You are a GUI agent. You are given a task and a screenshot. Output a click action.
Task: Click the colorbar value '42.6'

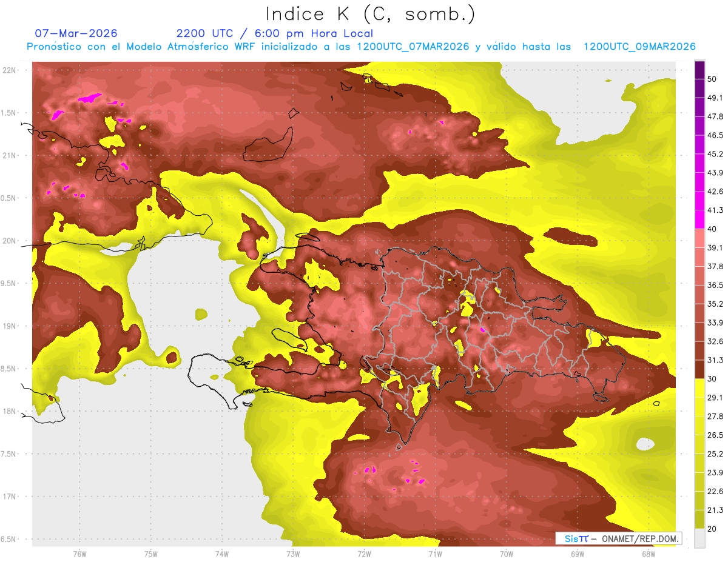pyautogui.click(x=715, y=192)
